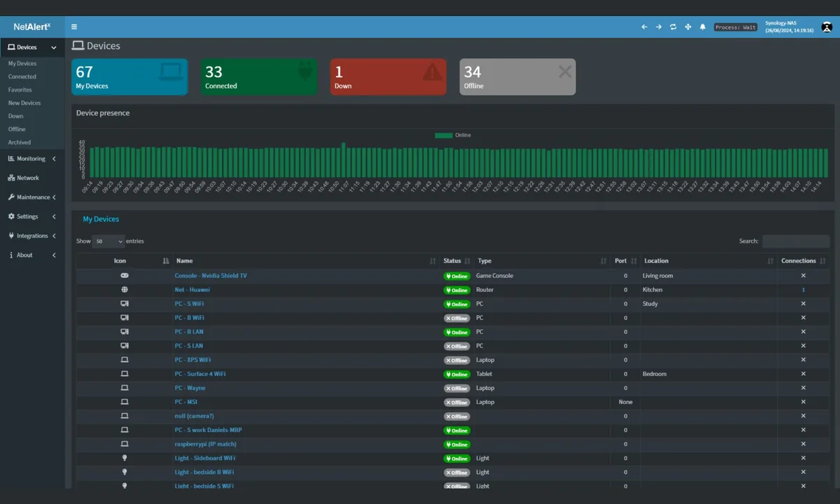Screen dimensions: 840x504
Task: Click the Search input field
Action: point(796,241)
